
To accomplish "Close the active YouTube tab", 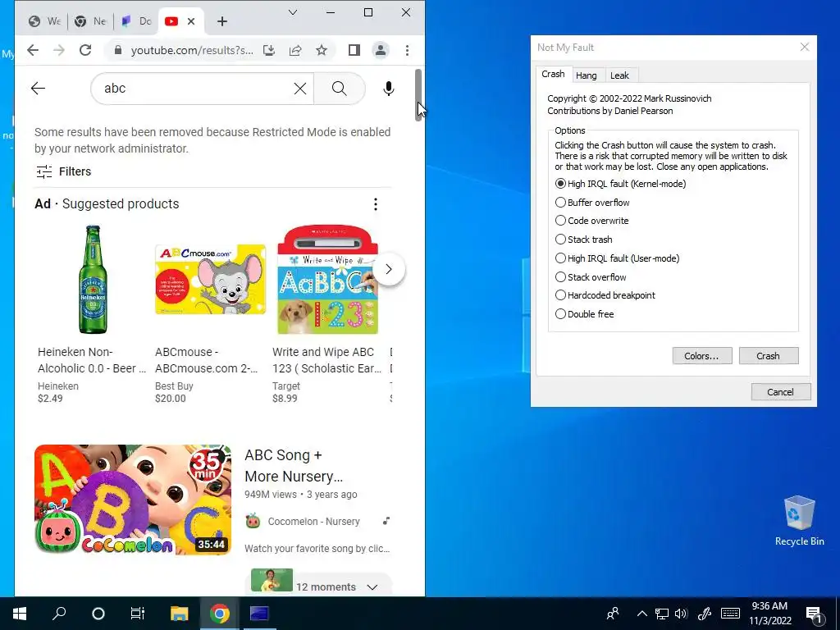I will pyautogui.click(x=191, y=21).
